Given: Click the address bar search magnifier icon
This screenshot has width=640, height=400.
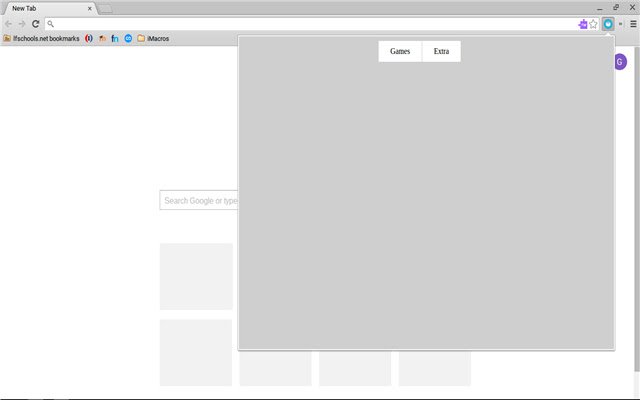Looking at the screenshot, I should [51, 24].
